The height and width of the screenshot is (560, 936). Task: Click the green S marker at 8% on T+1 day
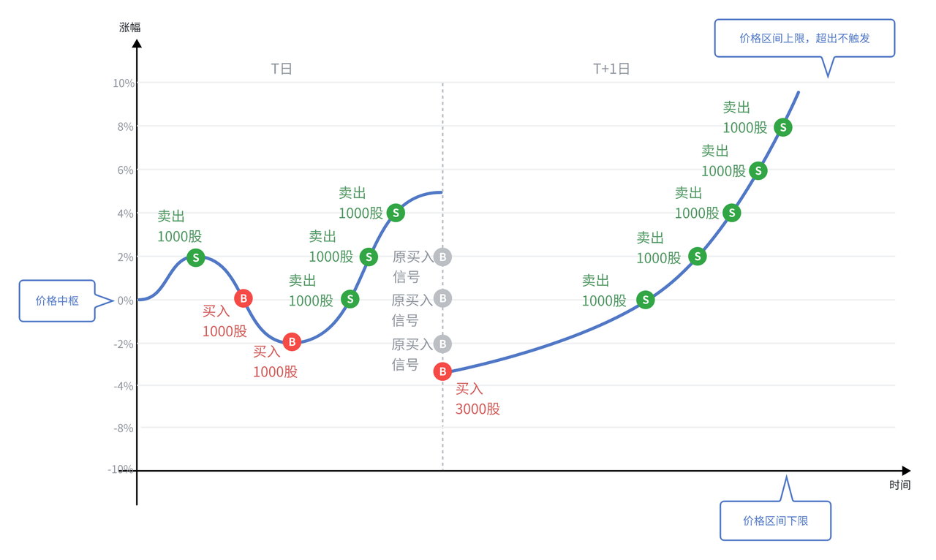point(783,127)
